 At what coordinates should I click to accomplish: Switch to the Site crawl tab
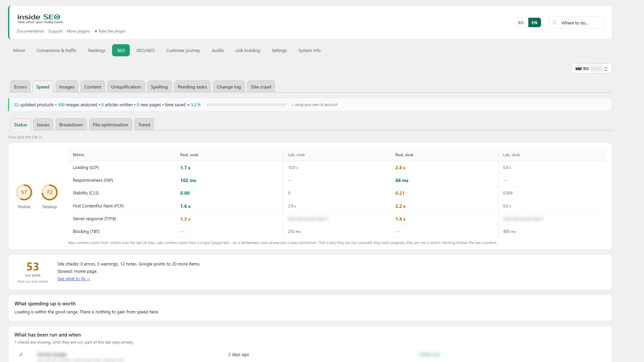click(x=261, y=87)
